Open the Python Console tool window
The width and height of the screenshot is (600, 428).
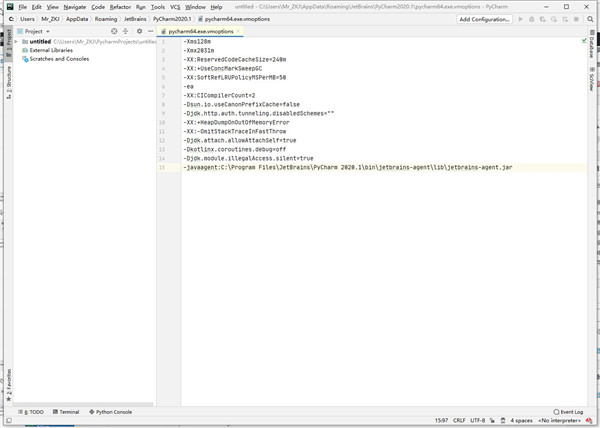click(111, 412)
